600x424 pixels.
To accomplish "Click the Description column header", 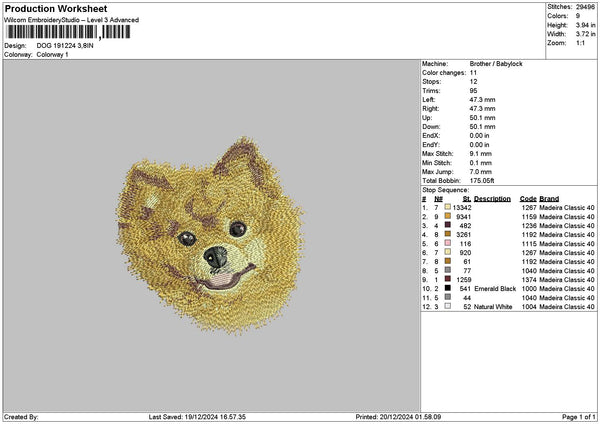I will [x=492, y=198].
